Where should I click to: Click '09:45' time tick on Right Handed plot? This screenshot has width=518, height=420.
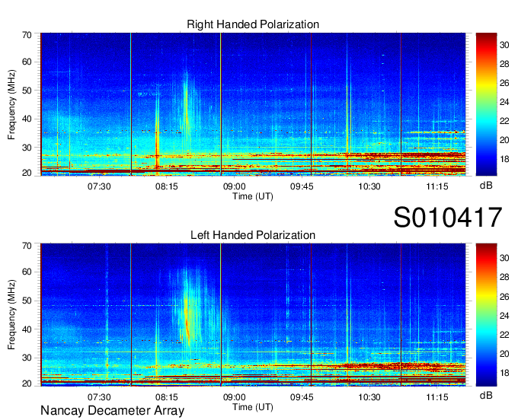pos(302,186)
